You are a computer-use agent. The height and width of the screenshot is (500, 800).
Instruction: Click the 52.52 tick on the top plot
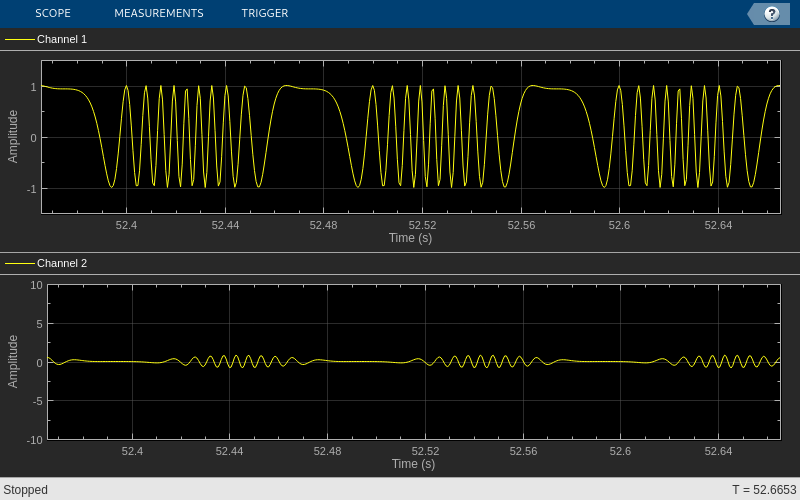pyautogui.click(x=422, y=225)
